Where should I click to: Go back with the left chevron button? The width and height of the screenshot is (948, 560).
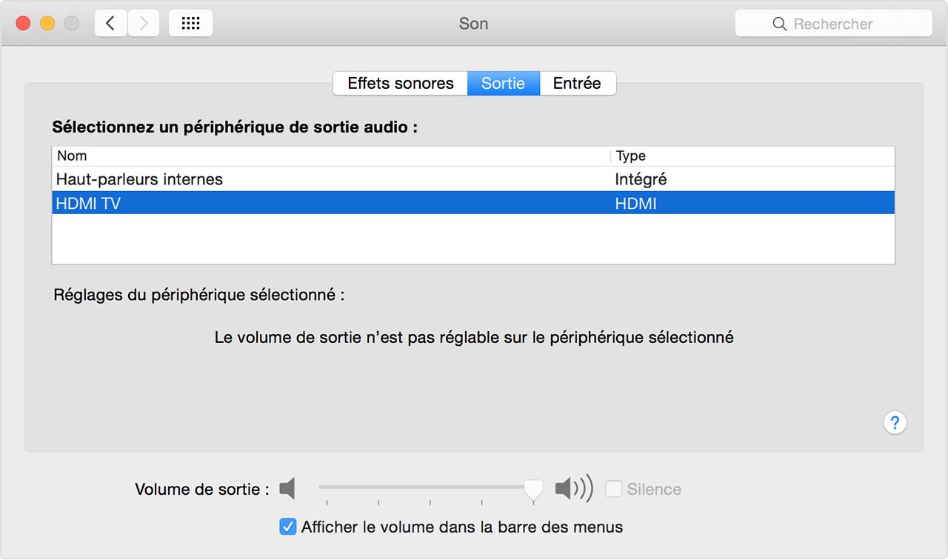[110, 24]
